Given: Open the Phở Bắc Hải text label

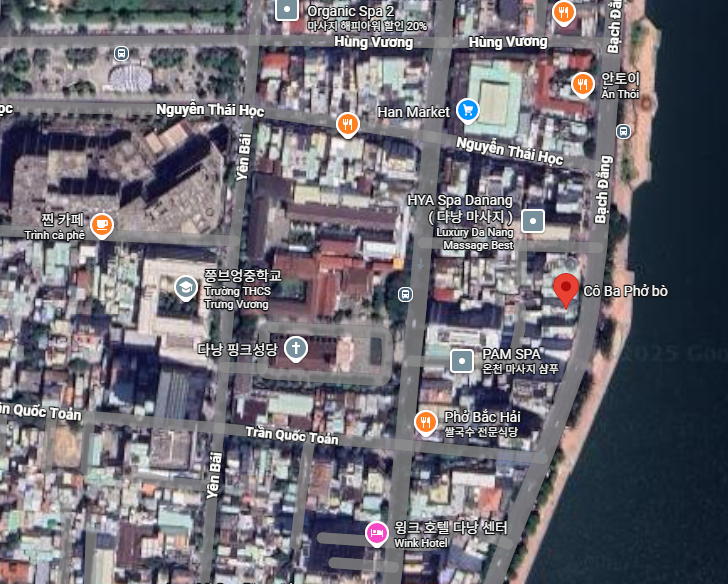Looking at the screenshot, I should click(x=482, y=416).
